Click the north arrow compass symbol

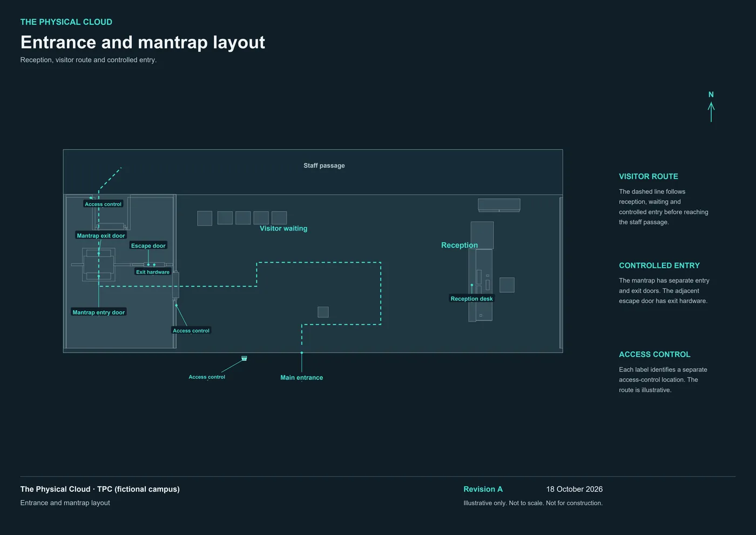711,106
